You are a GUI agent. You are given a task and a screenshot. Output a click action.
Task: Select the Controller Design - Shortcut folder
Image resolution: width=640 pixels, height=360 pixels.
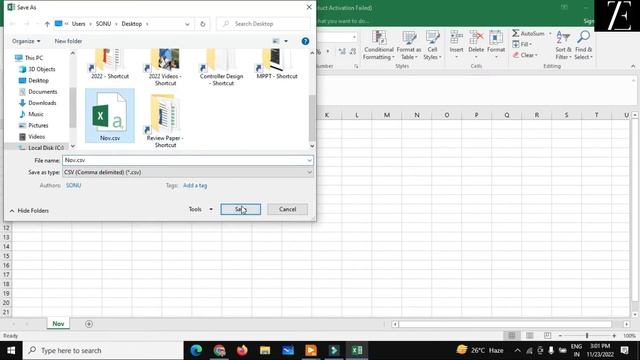pyautogui.click(x=221, y=68)
